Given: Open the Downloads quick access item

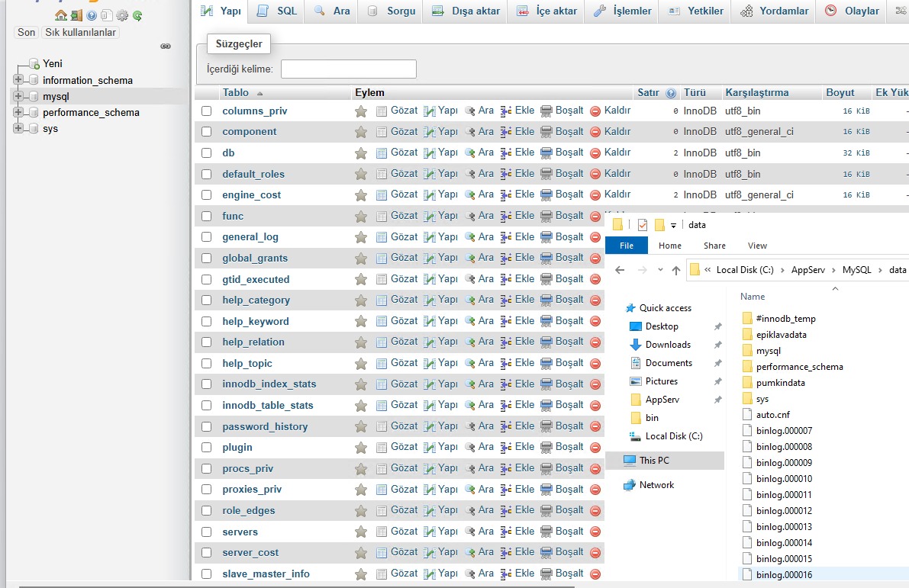Looking at the screenshot, I should [668, 345].
